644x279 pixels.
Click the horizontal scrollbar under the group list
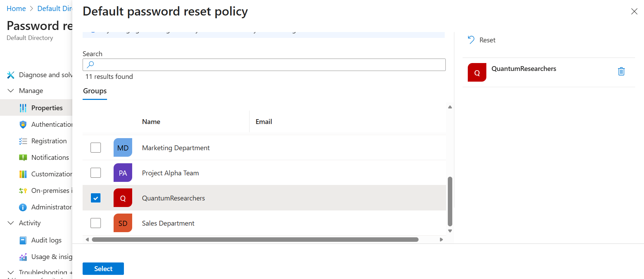pyautogui.click(x=255, y=239)
